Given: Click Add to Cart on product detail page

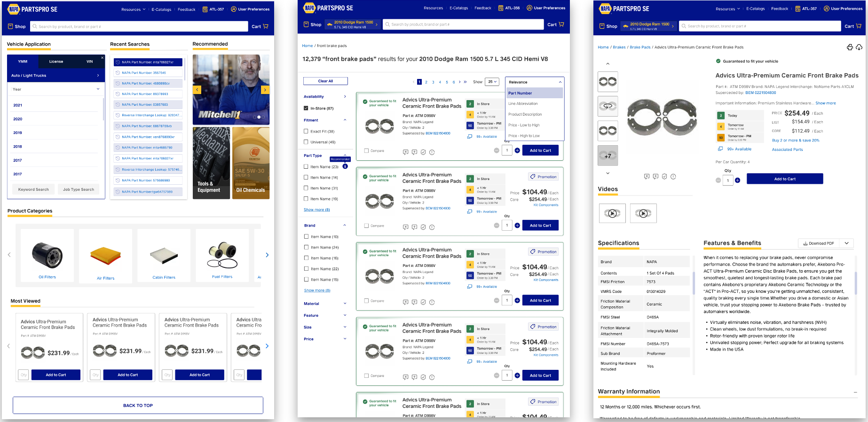Looking at the screenshot, I should click(x=785, y=179).
